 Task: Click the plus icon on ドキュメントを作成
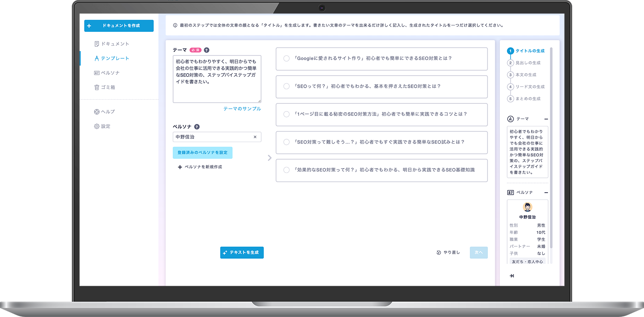click(89, 26)
